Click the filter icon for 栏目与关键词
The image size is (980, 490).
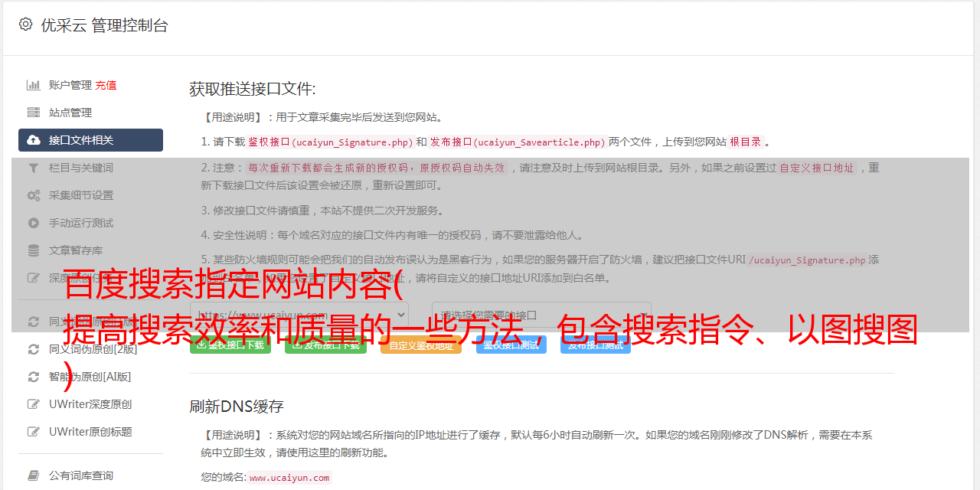pyautogui.click(x=34, y=168)
